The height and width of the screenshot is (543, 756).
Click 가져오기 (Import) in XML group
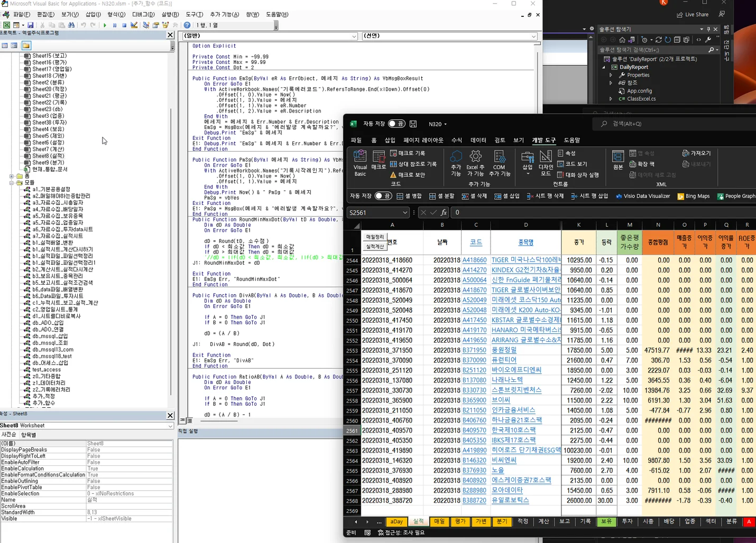696,153
